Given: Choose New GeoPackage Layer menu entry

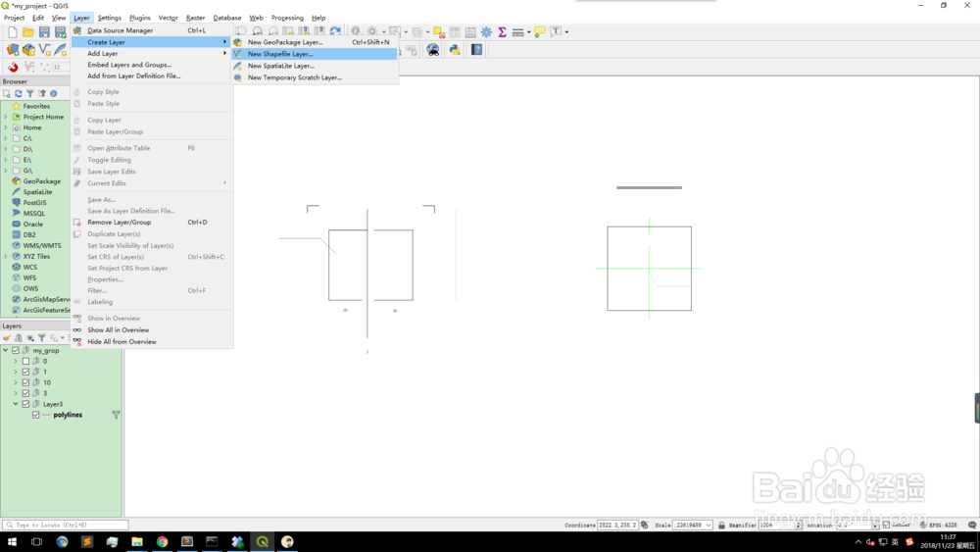Looking at the screenshot, I should pos(315,42).
